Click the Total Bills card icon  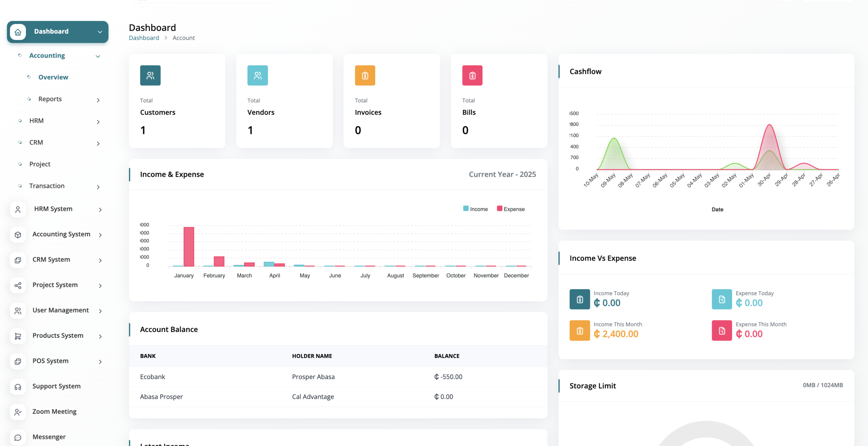(472, 75)
